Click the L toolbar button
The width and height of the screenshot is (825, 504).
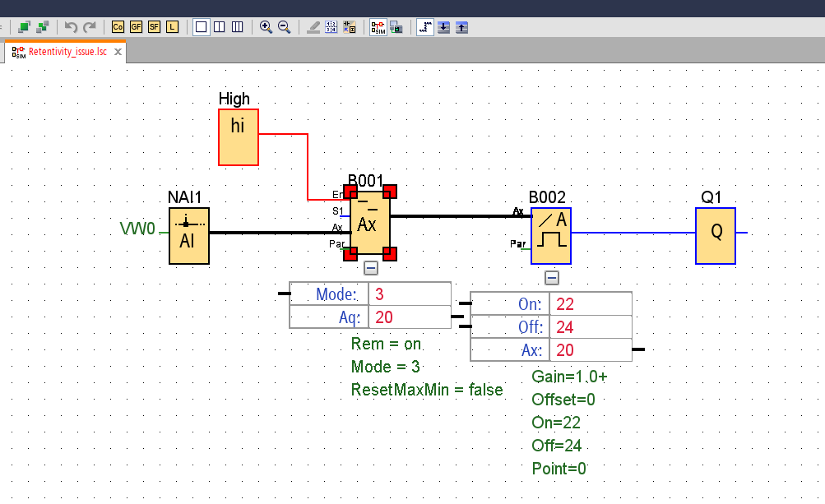click(x=172, y=27)
